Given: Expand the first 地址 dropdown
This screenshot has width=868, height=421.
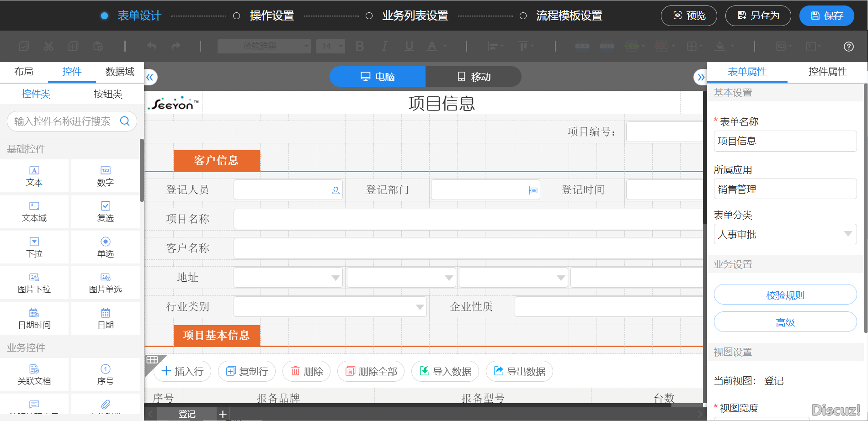Looking at the screenshot, I should point(336,278).
